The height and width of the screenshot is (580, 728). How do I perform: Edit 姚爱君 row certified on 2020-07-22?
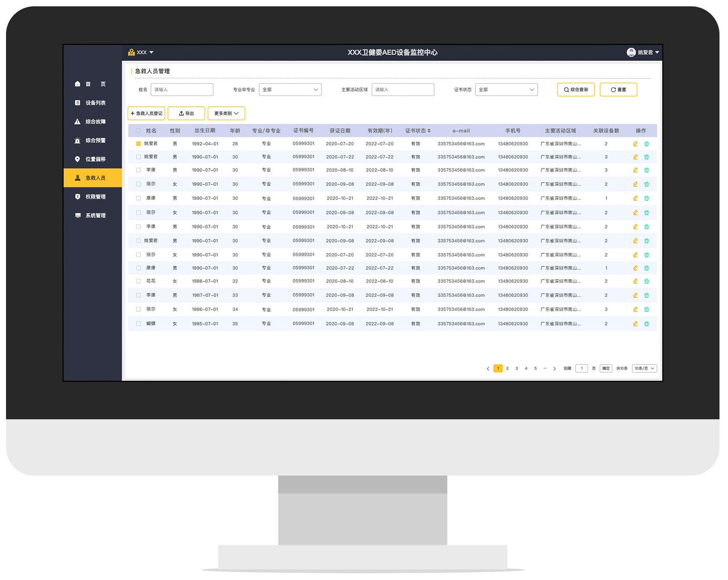(x=635, y=157)
